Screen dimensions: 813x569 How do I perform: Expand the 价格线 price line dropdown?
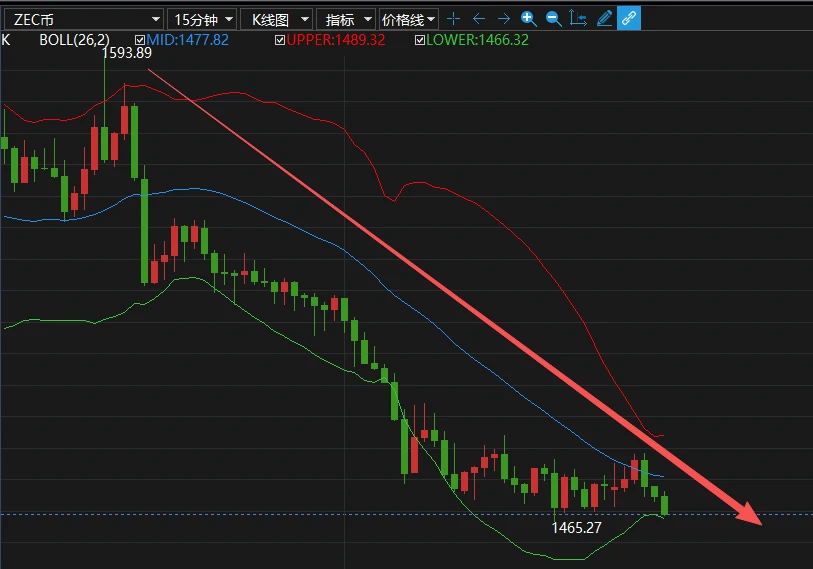(x=409, y=20)
